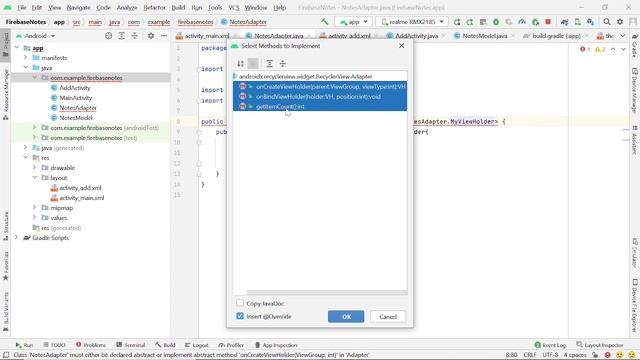Open the Profiler tool window
Image resolution: width=640 pixels, height=360 pixels.
click(231, 345)
